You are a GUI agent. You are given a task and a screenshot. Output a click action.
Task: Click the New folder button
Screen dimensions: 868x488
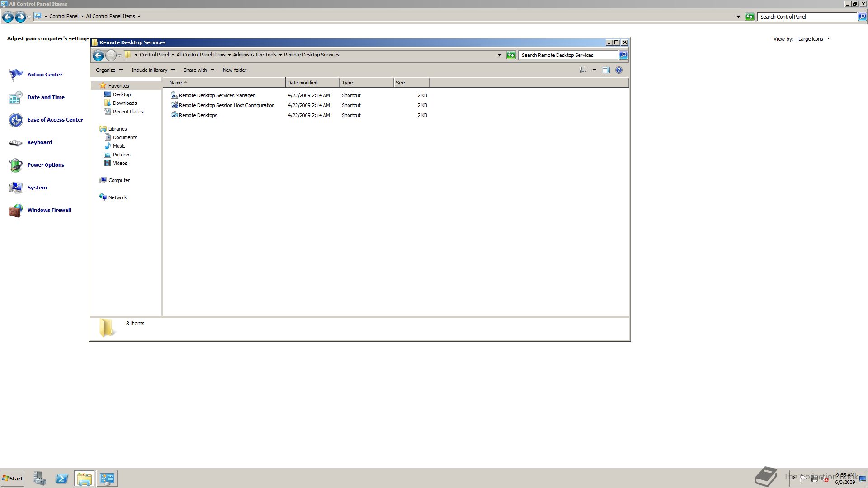tap(234, 70)
